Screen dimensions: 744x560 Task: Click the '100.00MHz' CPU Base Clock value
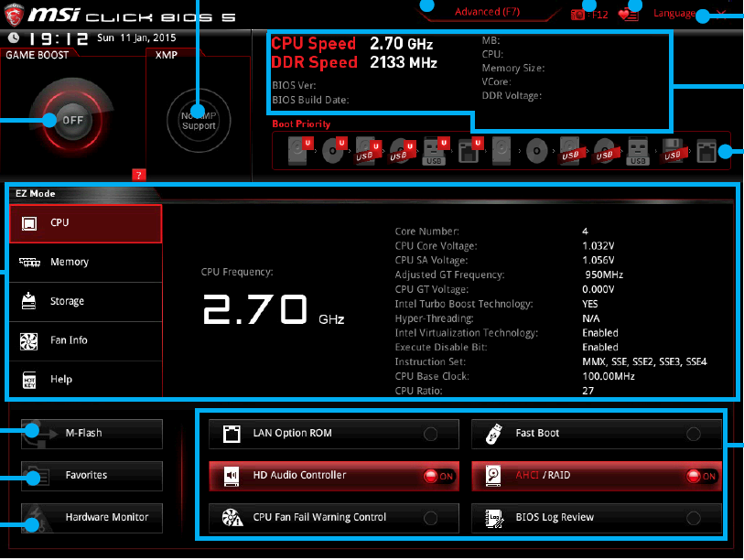(x=609, y=376)
